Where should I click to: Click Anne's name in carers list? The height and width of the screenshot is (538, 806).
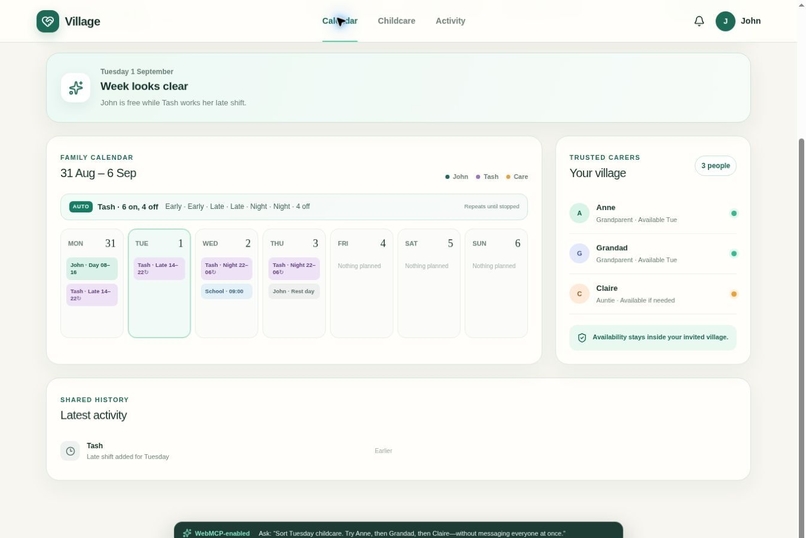click(606, 208)
